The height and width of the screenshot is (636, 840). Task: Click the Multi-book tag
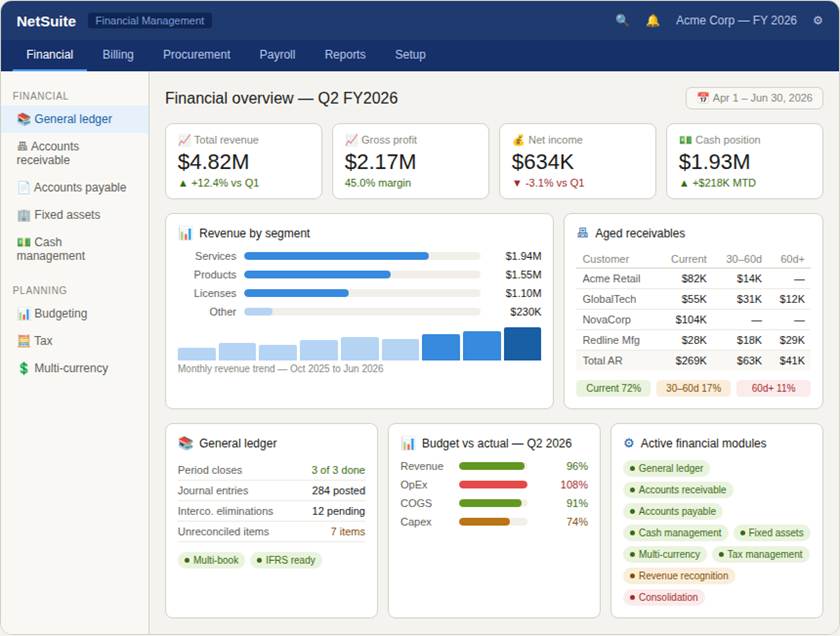click(x=211, y=560)
